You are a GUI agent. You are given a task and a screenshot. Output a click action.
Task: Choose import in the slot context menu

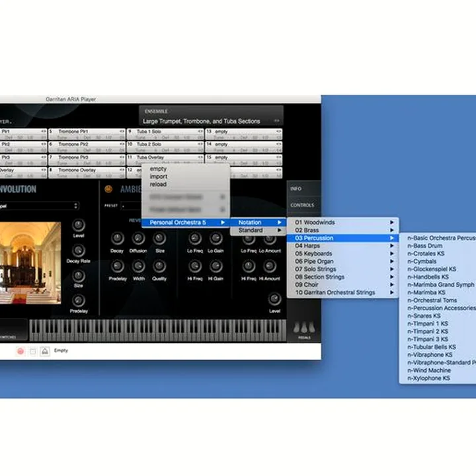186,177
